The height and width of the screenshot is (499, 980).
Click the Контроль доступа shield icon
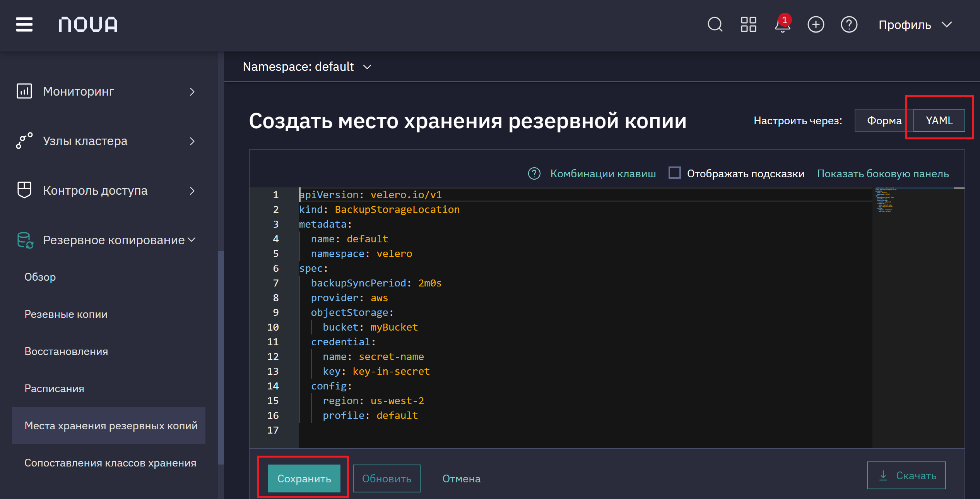coord(24,190)
